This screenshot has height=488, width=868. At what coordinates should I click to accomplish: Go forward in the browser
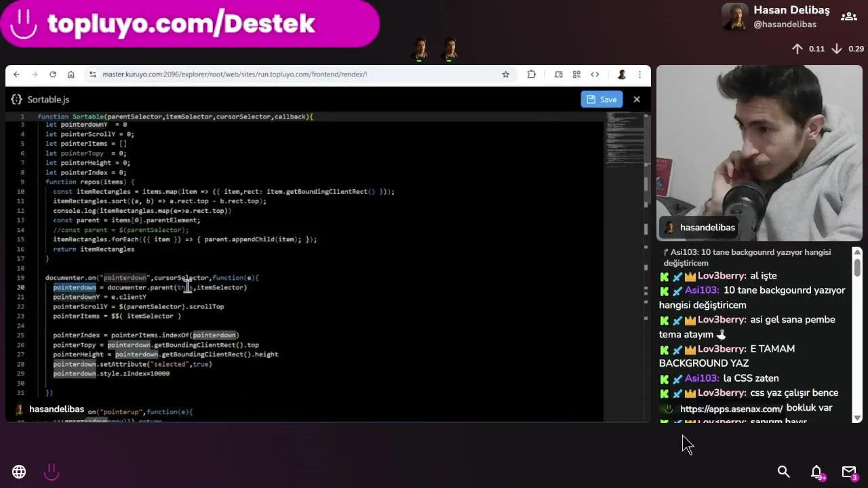coord(34,75)
